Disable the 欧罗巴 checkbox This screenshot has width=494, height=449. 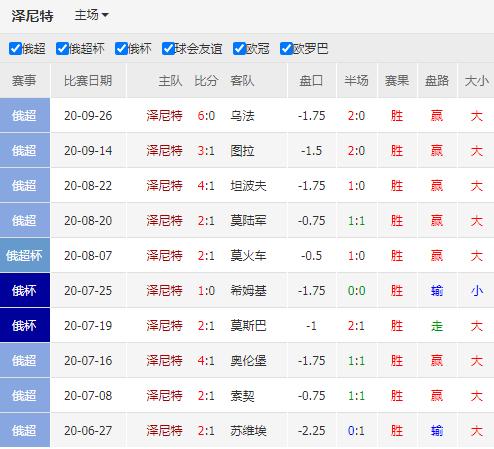point(286,49)
